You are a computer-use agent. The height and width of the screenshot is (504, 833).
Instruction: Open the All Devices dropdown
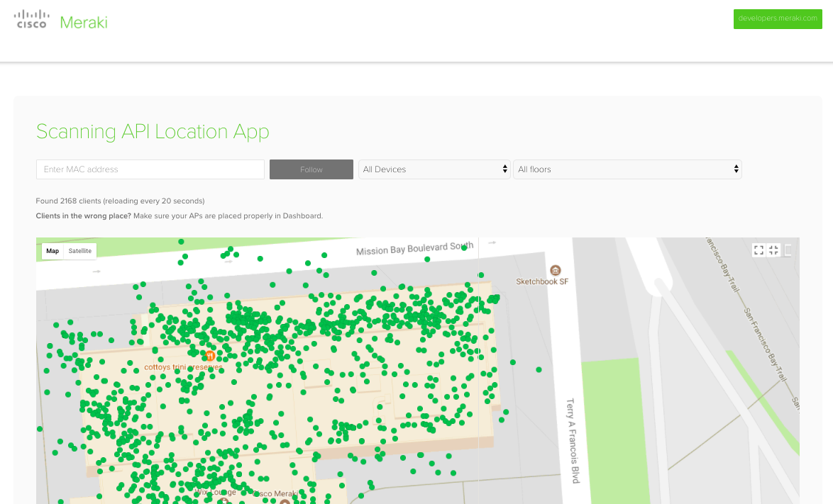[x=434, y=169]
